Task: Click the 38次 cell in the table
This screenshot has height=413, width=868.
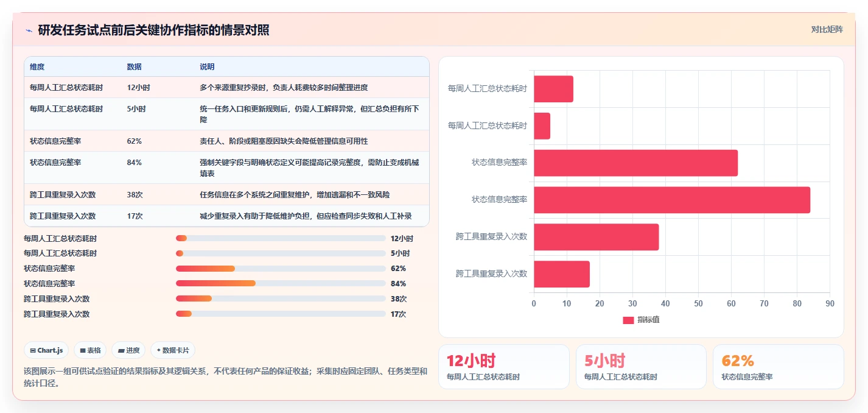Action: coord(135,195)
